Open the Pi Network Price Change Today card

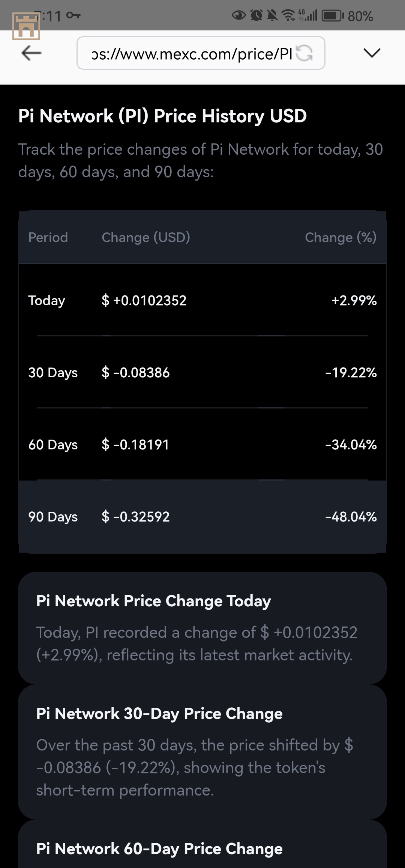[x=202, y=628]
